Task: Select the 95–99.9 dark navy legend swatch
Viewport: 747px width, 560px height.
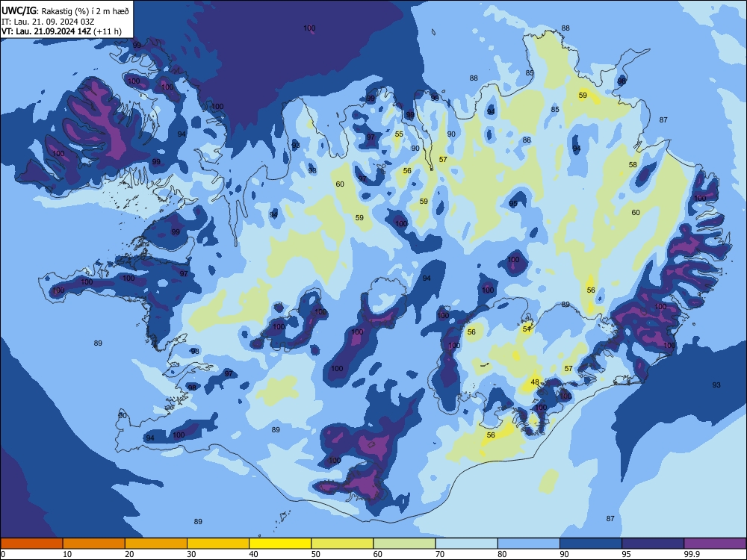Action: pyautogui.click(x=653, y=544)
